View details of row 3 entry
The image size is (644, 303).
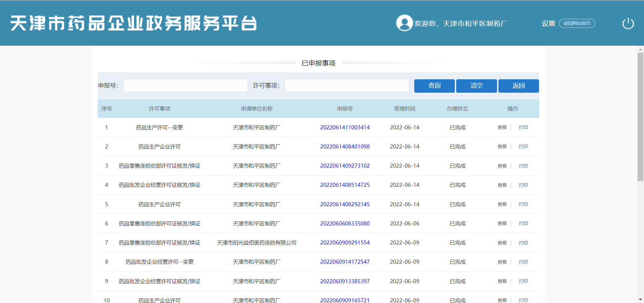tap(502, 166)
